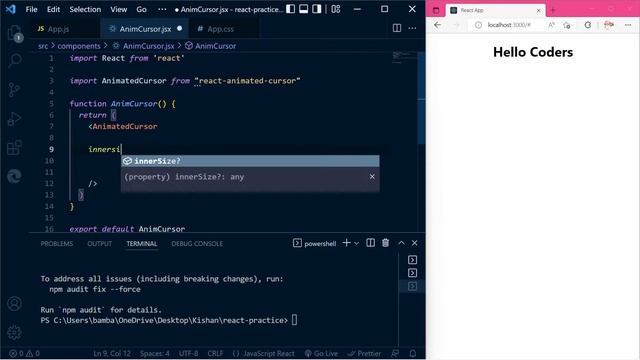Open the AnimCursor symbol breadcrumb
The height and width of the screenshot is (360, 640).
coord(215,46)
